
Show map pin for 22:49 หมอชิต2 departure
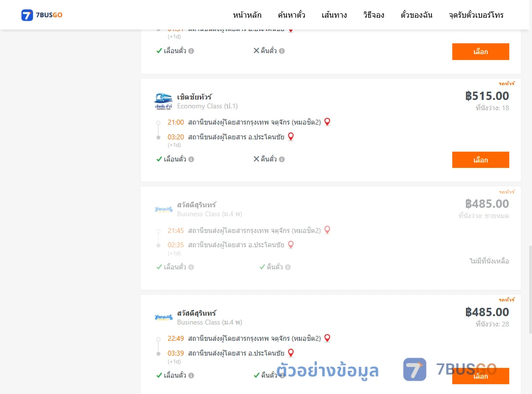coord(327,338)
